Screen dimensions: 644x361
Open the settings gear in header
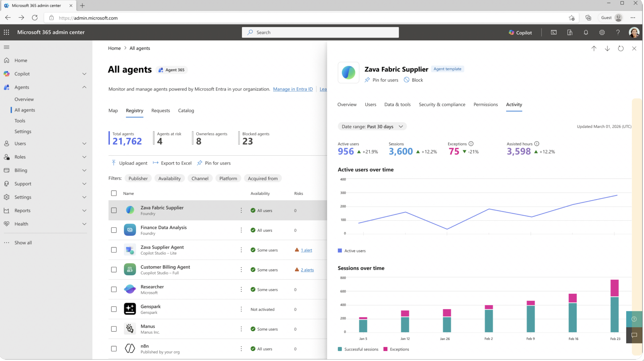tap(602, 32)
